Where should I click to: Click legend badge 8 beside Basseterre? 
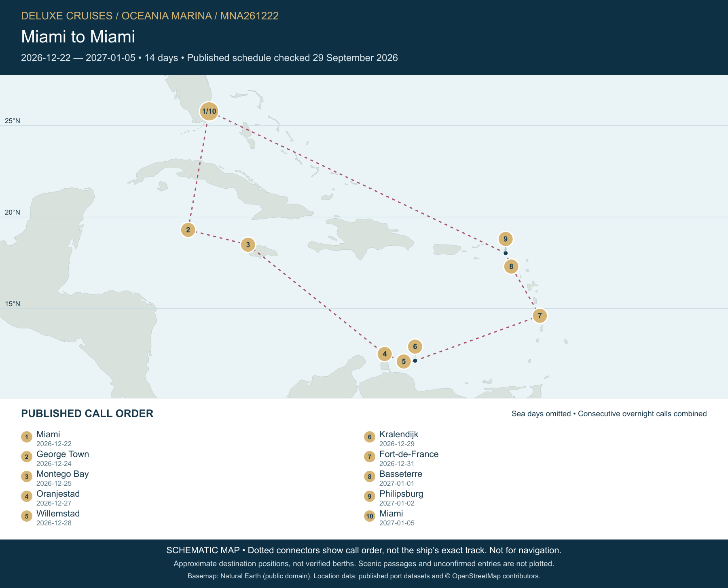[370, 476]
